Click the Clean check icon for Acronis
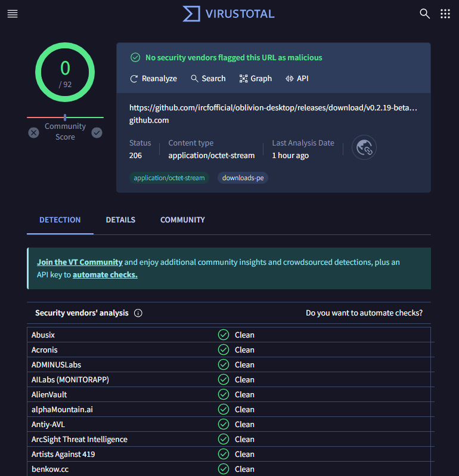459x476 pixels. point(224,350)
